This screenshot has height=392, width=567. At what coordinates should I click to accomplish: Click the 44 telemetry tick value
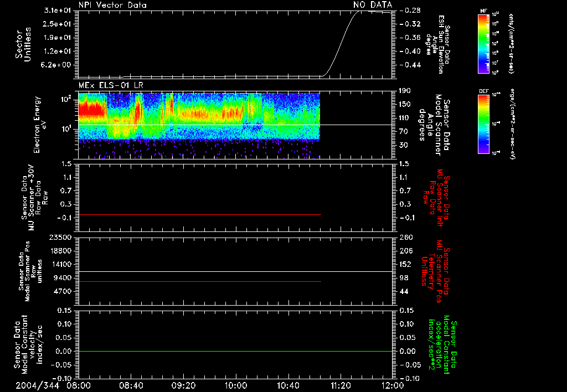pos(404,291)
